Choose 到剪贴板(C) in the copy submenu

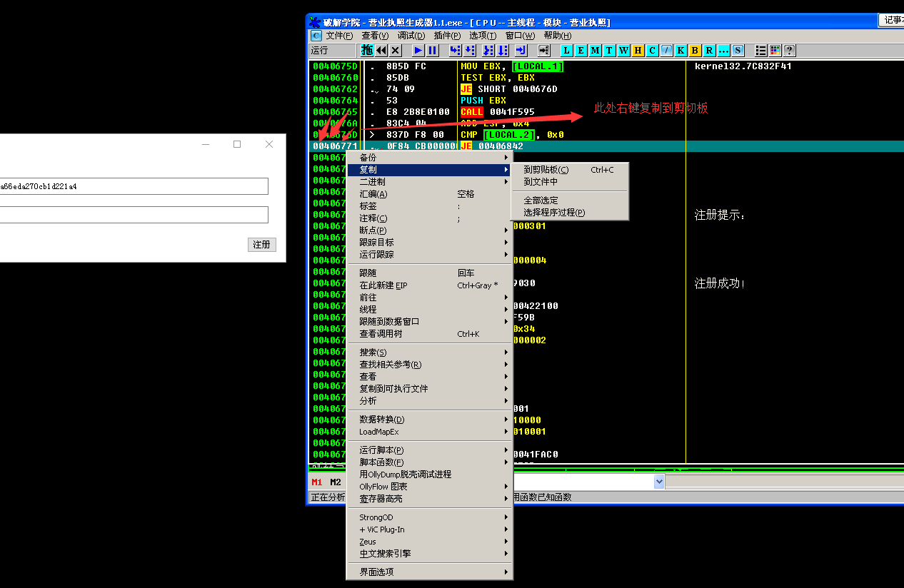(x=570, y=170)
